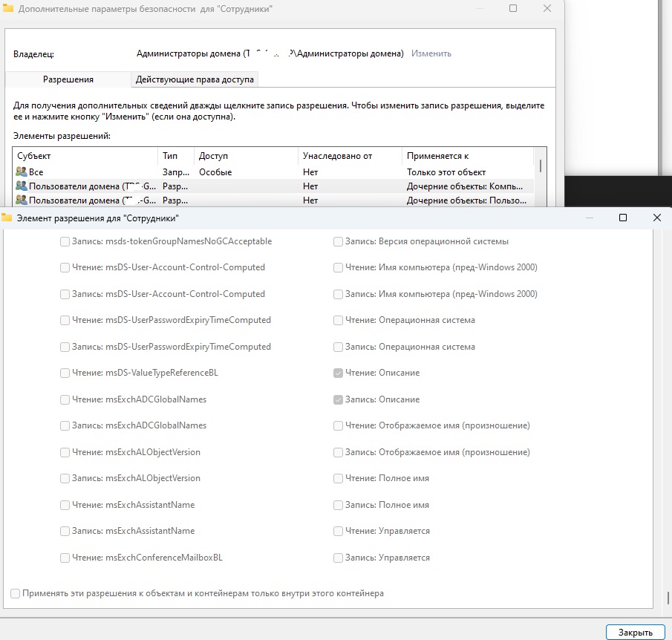Click the "Изменить" link next to the owner
672x640 pixels.
(431, 53)
